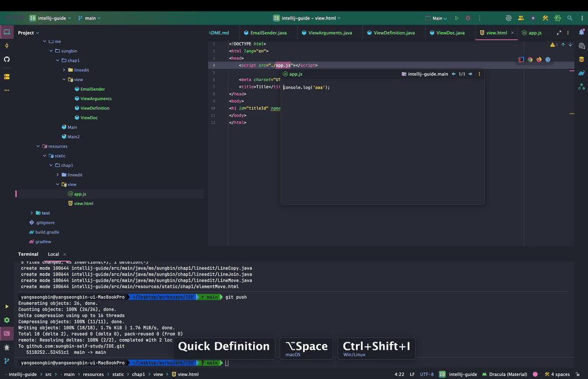This screenshot has height=379, width=588.
Task: Click the UTF-8 encoding in the status bar
Action: tap(427, 374)
